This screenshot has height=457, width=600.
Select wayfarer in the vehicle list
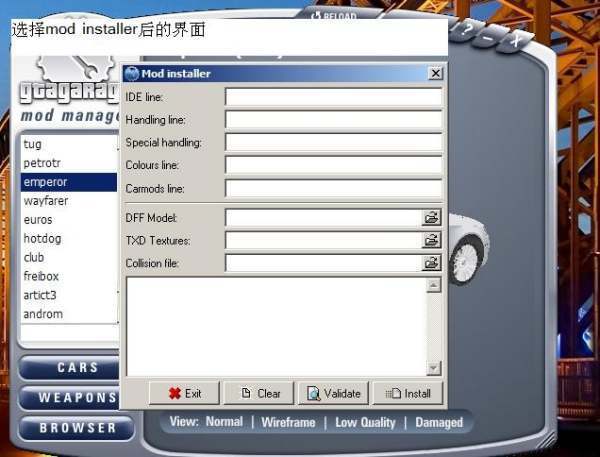69,201
